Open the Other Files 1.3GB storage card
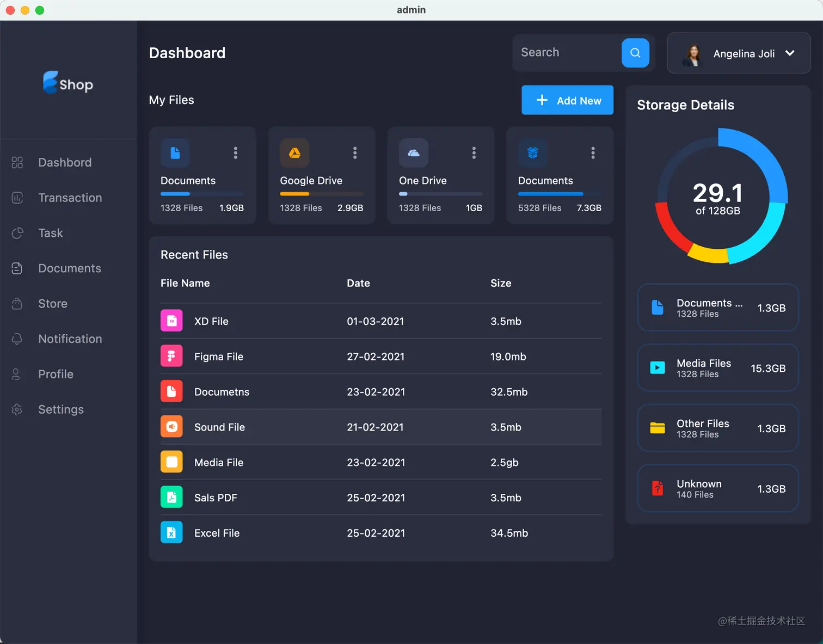Screen dimensions: 823x644 click(x=717, y=428)
